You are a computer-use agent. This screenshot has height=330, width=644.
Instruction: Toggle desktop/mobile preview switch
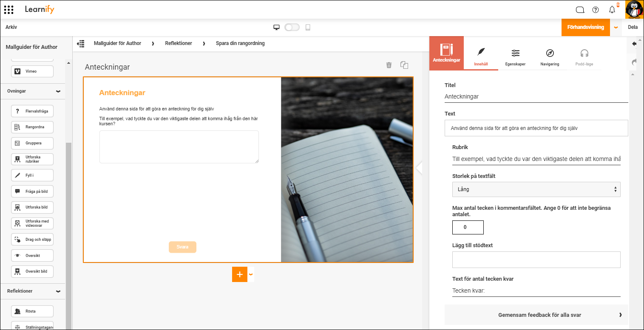(x=292, y=27)
